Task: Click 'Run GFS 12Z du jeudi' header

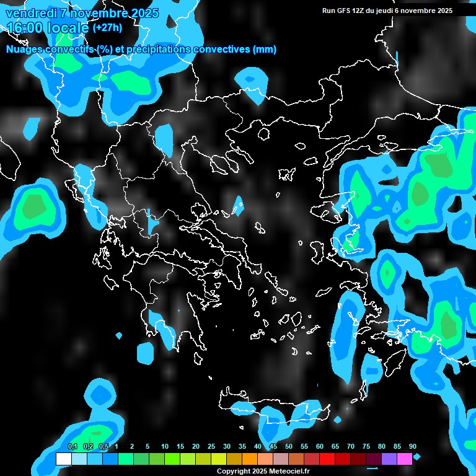Action: click(357, 11)
